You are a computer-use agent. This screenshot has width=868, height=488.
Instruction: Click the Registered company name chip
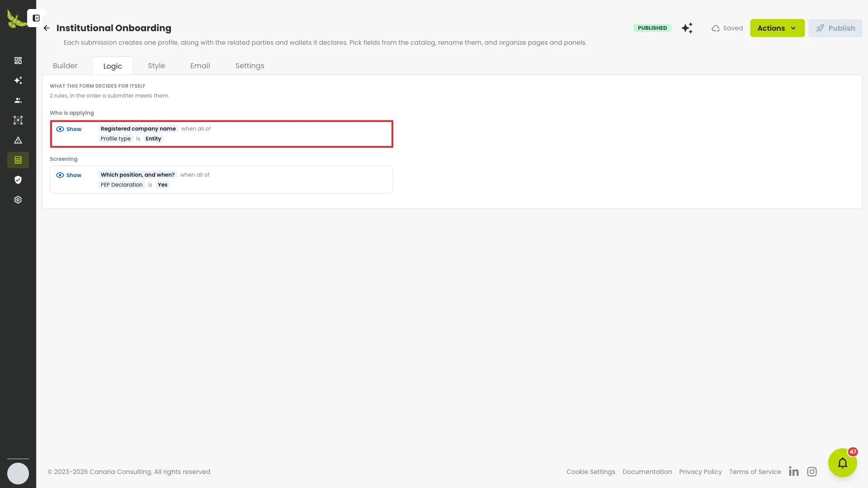pos(138,129)
